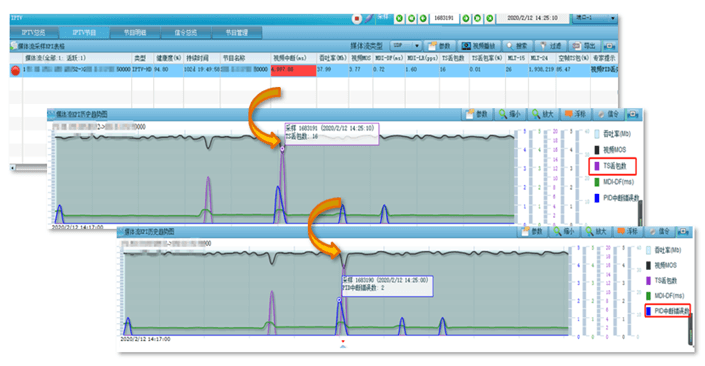
Task: Zoom out using 缩小 in upper trend chart
Action: tap(509, 114)
